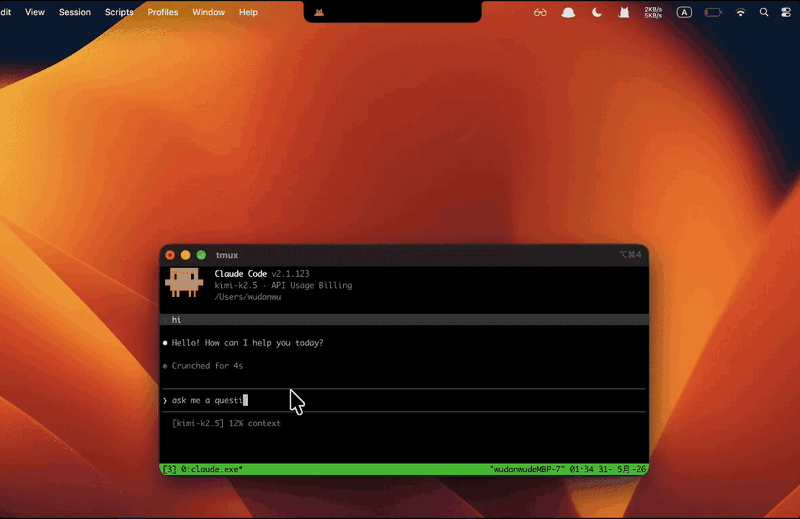The height and width of the screenshot is (519, 800).
Task: Click 'Hello! How can I help you today?' text
Action: point(247,343)
